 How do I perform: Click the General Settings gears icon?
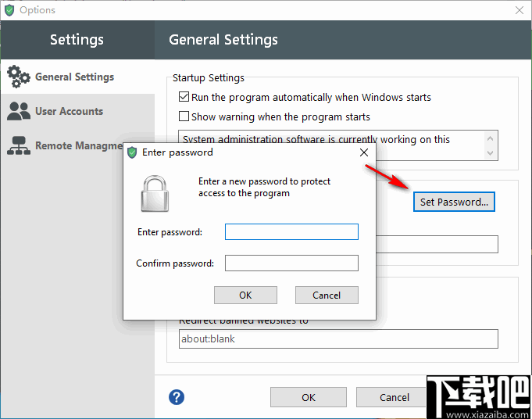18,77
